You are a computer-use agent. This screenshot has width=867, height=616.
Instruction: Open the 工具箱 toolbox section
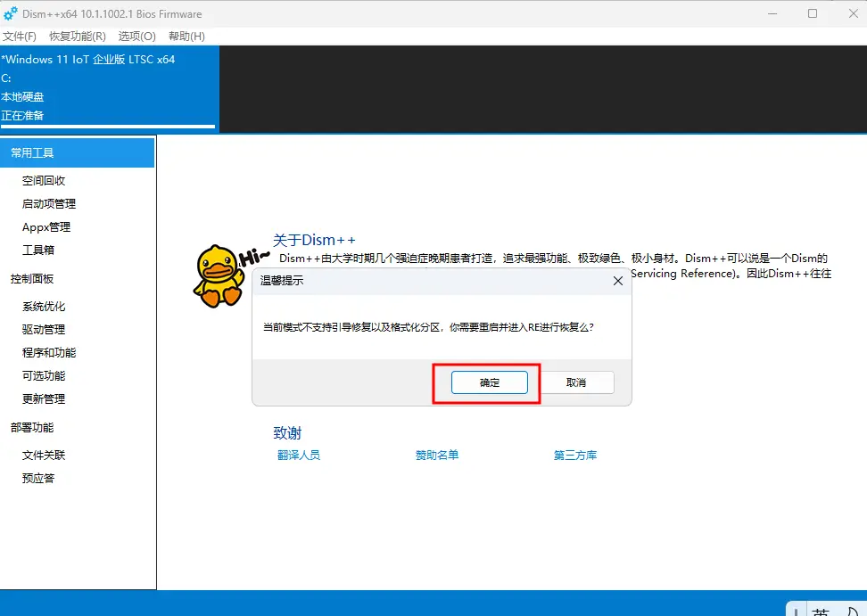[41, 250]
